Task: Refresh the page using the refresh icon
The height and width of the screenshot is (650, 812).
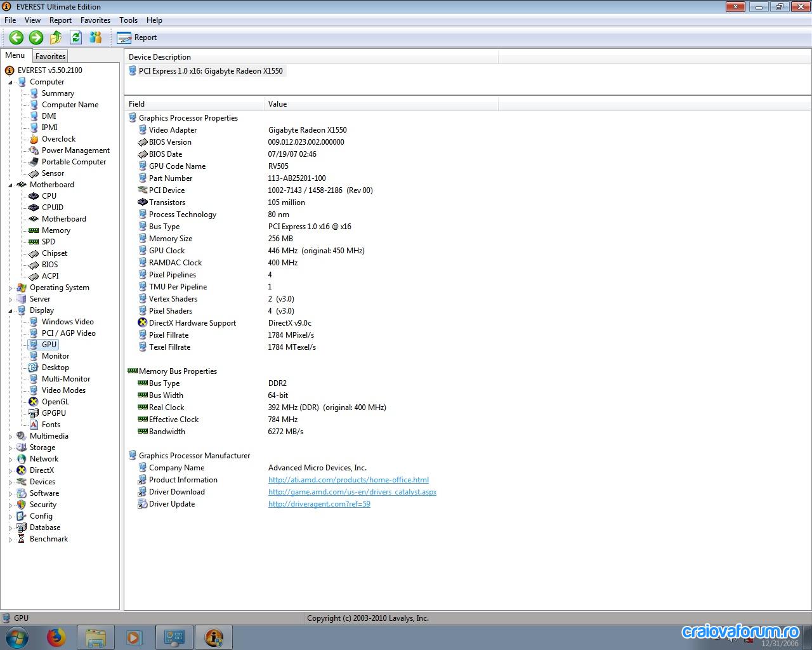Action: click(76, 37)
